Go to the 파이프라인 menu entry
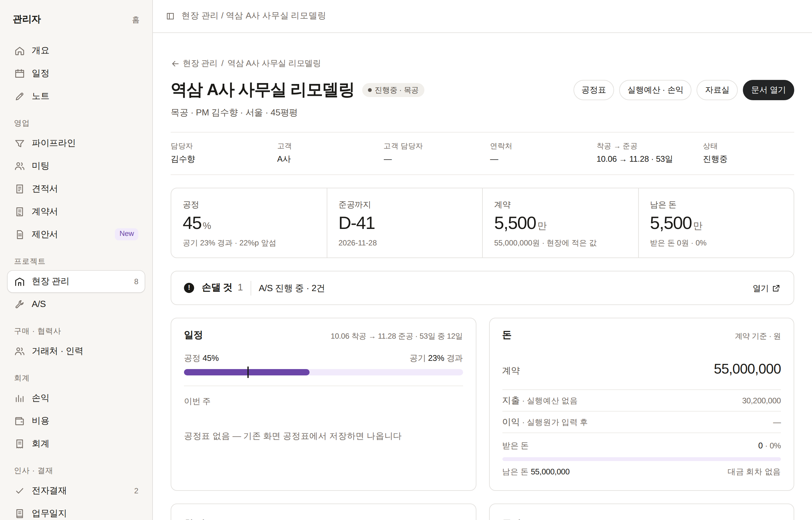This screenshot has width=812, height=520. (76, 143)
